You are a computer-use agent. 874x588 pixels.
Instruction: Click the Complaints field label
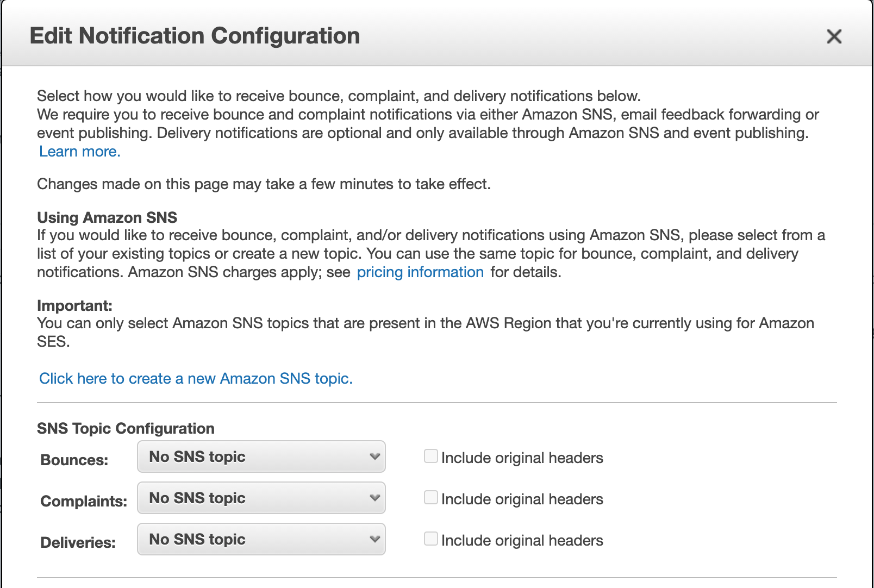(84, 502)
